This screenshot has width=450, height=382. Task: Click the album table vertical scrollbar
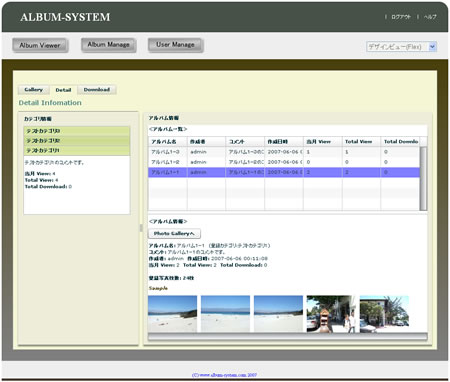423,178
